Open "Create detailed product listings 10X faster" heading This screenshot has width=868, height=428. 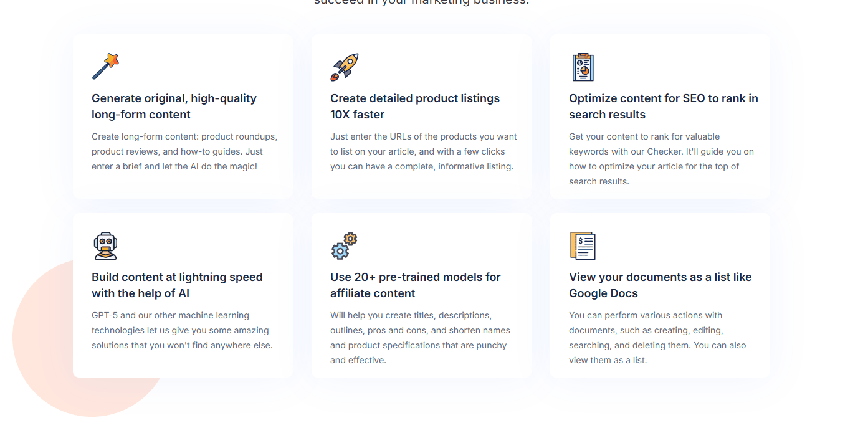coord(414,107)
